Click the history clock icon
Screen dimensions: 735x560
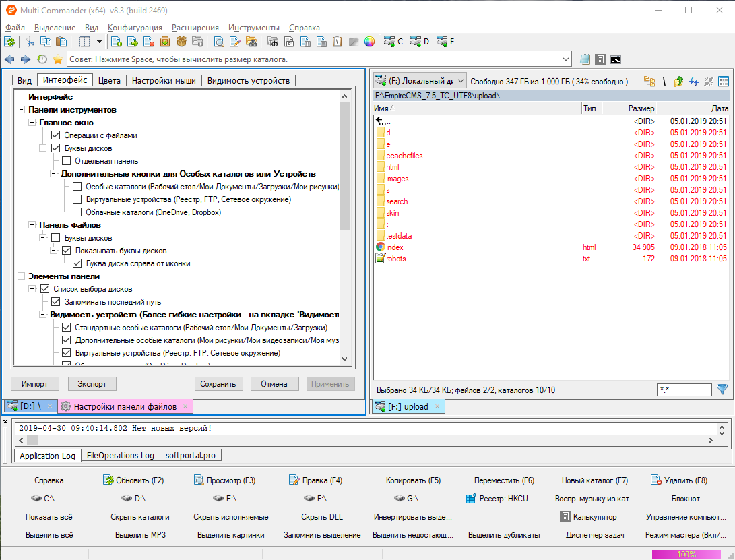click(42, 59)
